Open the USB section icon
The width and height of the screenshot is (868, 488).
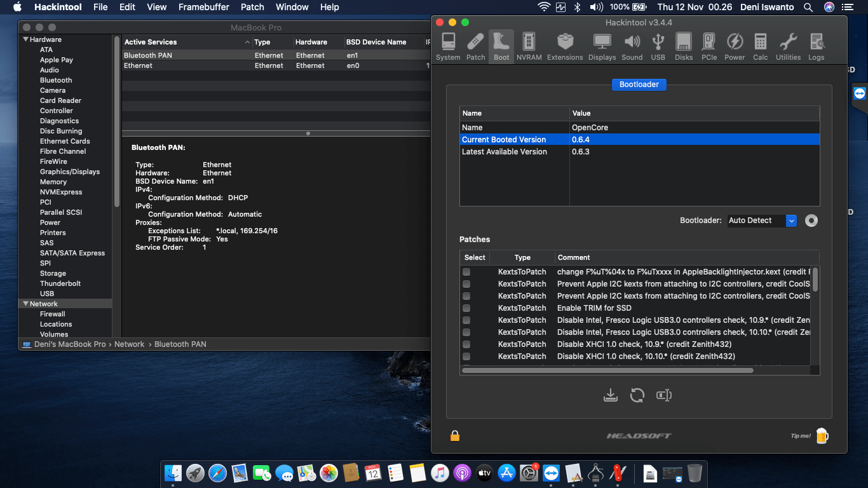coord(658,46)
